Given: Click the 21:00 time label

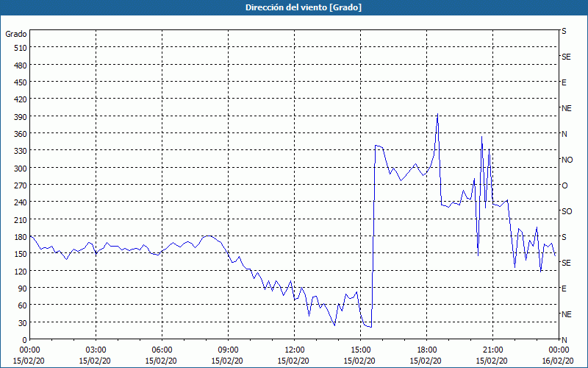Looking at the screenshot, I should pyautogui.click(x=492, y=350).
